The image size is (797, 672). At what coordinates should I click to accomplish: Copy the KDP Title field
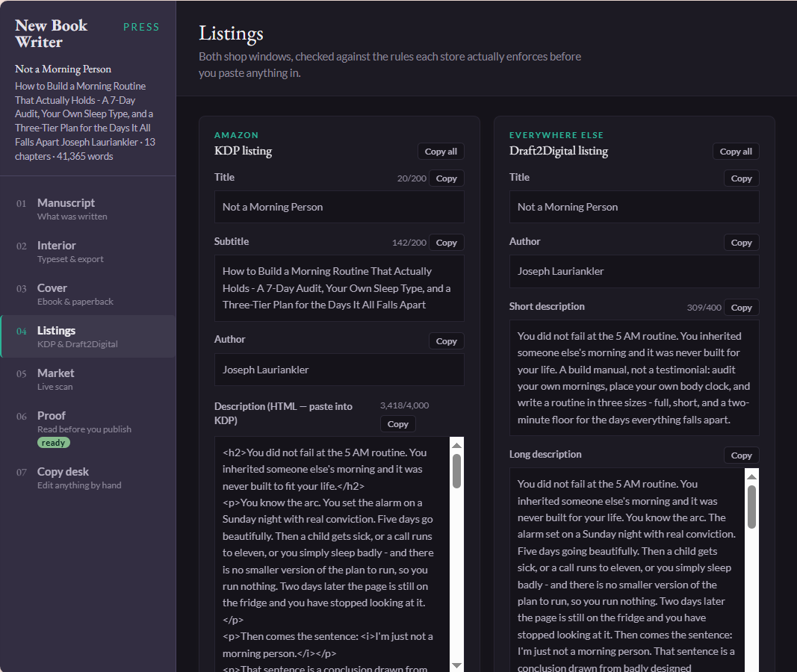[446, 178]
